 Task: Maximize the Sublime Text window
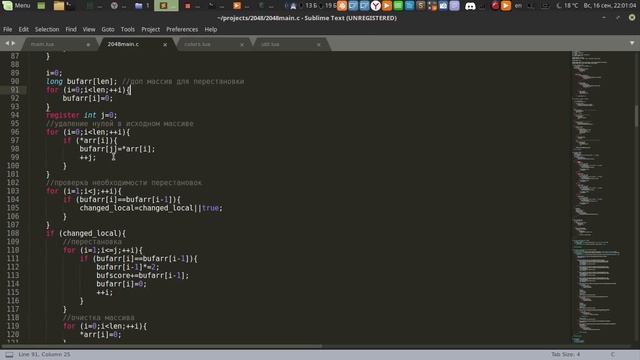[x=618, y=18]
